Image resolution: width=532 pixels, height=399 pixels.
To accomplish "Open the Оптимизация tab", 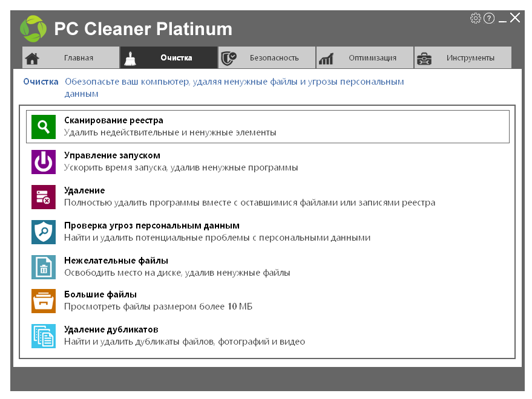I will pyautogui.click(x=365, y=57).
